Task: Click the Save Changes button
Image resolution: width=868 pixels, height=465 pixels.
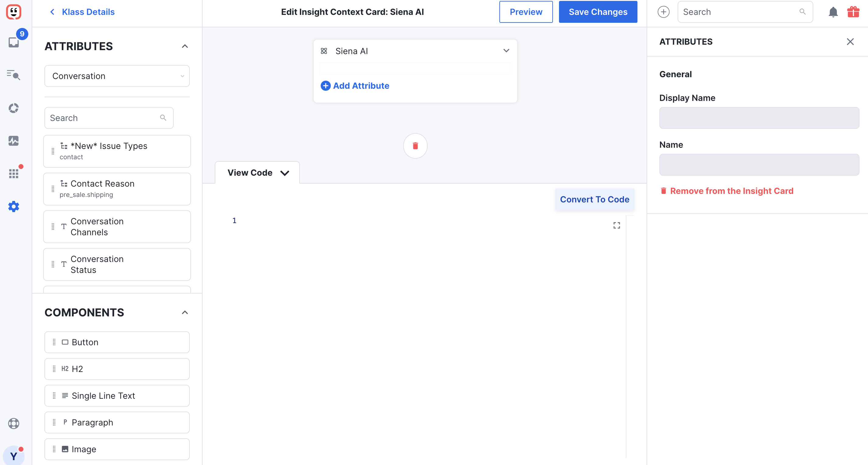Action: click(x=598, y=12)
